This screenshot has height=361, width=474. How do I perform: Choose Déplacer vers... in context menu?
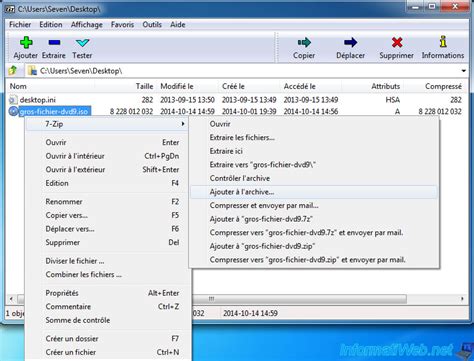(107, 229)
